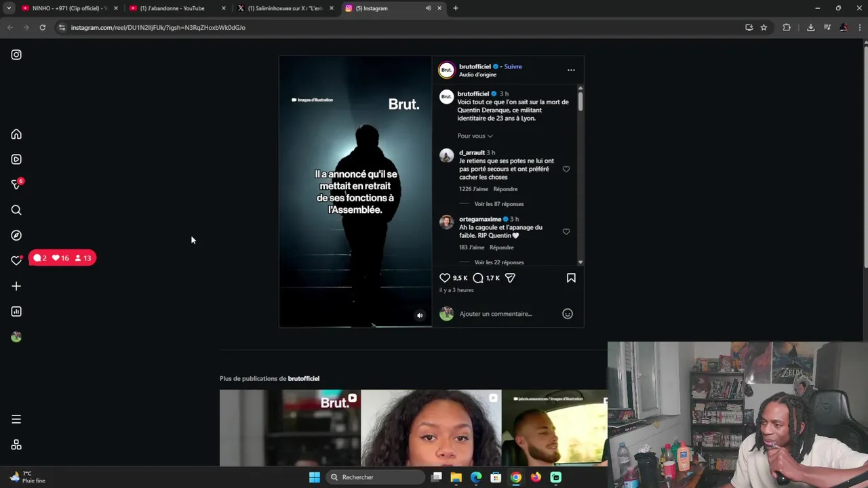Go to Home in Instagram sidebar
This screenshot has height=488, width=868.
(16, 134)
